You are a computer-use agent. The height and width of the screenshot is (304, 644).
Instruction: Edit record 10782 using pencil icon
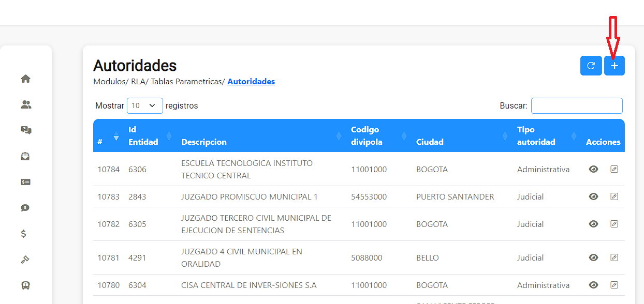tap(614, 224)
